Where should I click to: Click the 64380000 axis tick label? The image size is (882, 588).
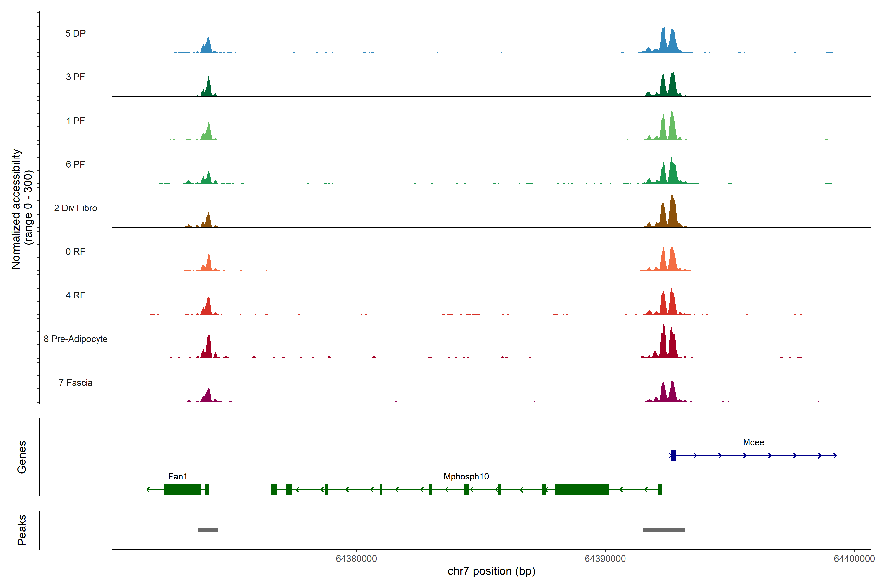356,559
